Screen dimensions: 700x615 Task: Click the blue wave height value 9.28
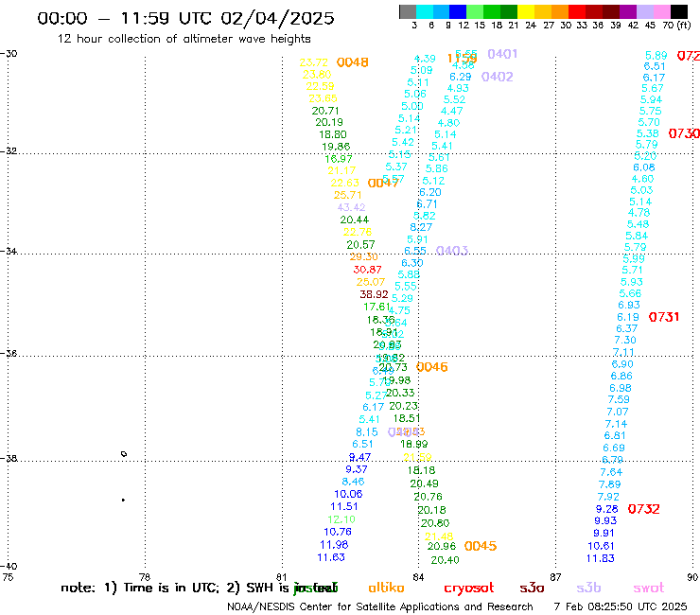coord(607,509)
